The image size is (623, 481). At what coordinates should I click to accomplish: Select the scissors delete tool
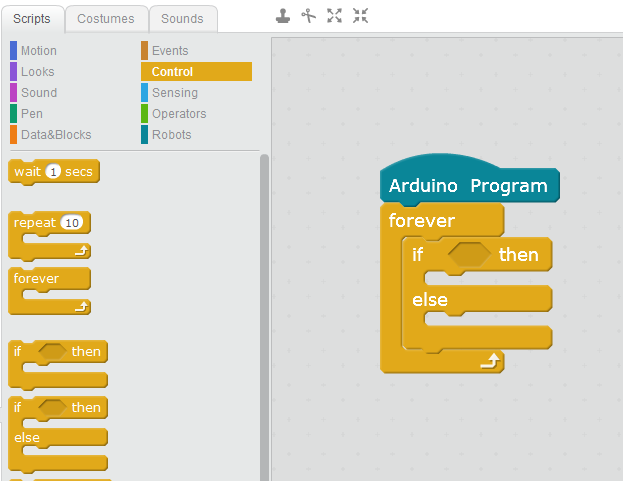308,16
